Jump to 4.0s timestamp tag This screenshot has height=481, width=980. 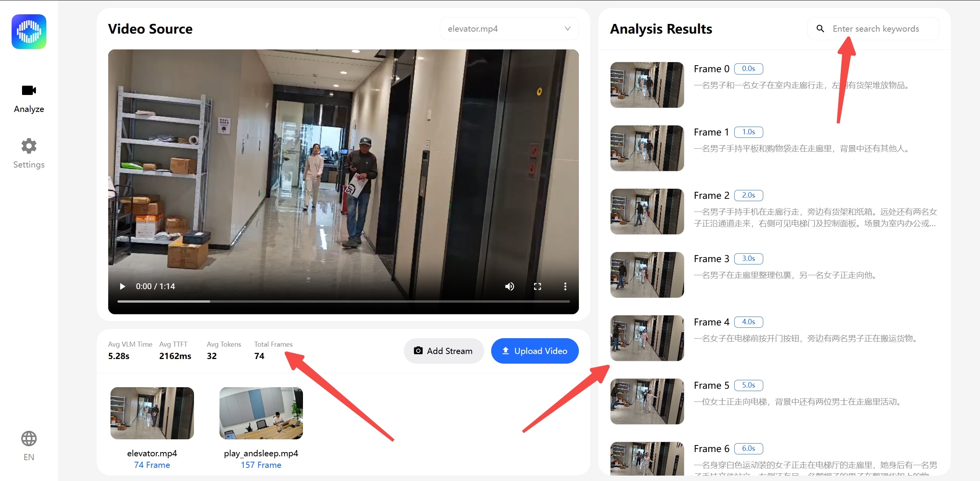click(749, 322)
